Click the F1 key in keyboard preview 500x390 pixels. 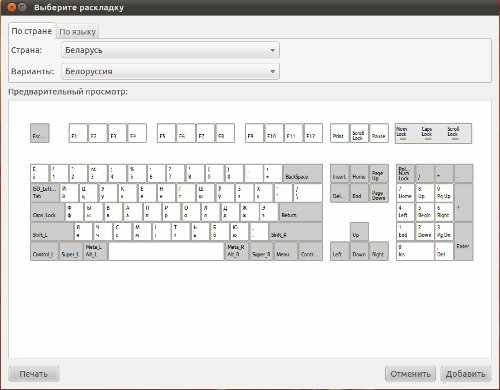78,133
